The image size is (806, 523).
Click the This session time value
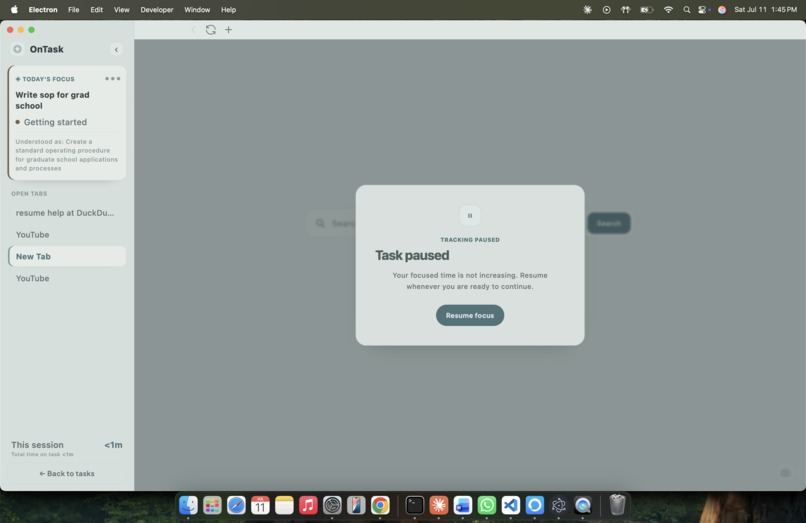pos(113,445)
